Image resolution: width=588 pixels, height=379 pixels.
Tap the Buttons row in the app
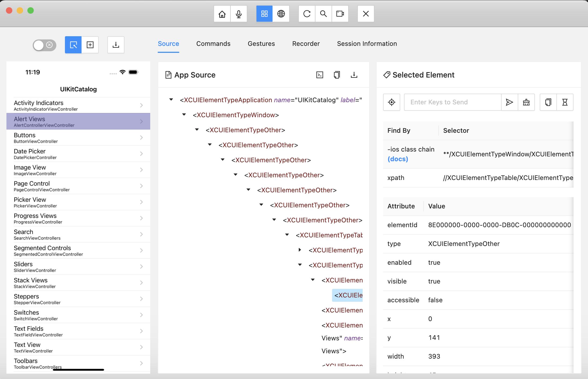point(78,138)
